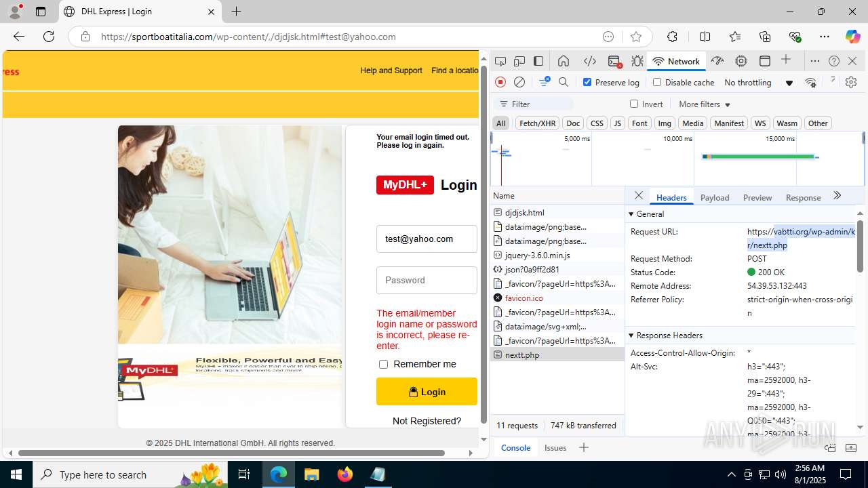
Task: Filter requests by CSS type
Action: [x=597, y=123]
